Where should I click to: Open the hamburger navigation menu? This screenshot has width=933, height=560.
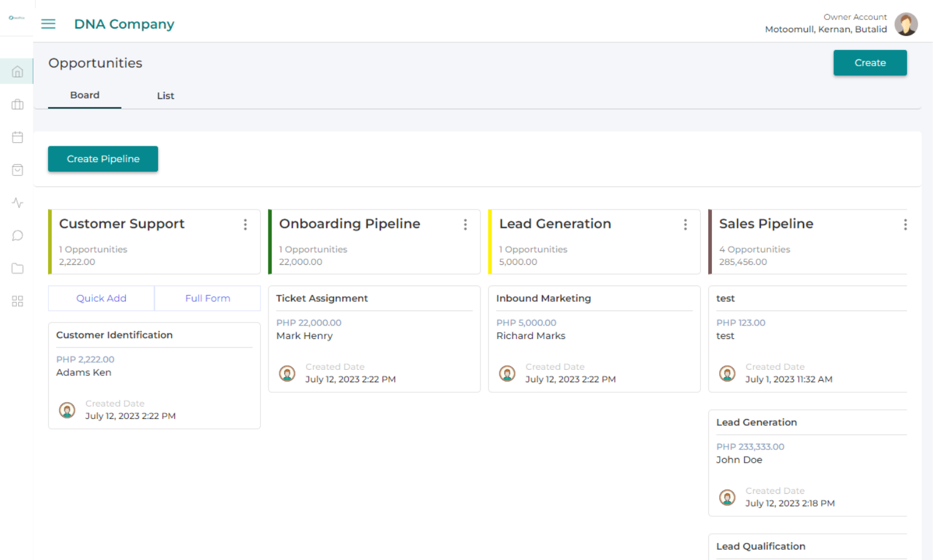pyautogui.click(x=48, y=24)
